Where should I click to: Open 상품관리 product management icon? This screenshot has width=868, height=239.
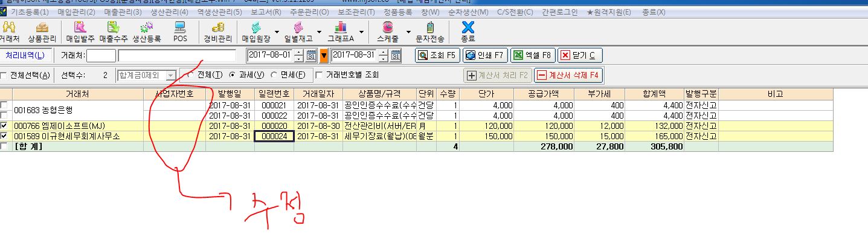(x=42, y=31)
